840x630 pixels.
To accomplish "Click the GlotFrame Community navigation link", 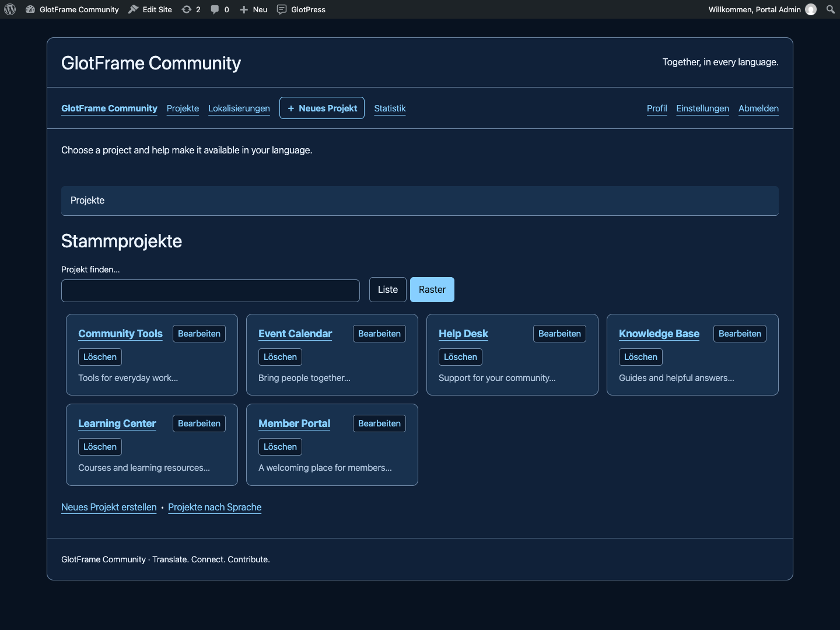I will pyautogui.click(x=109, y=108).
